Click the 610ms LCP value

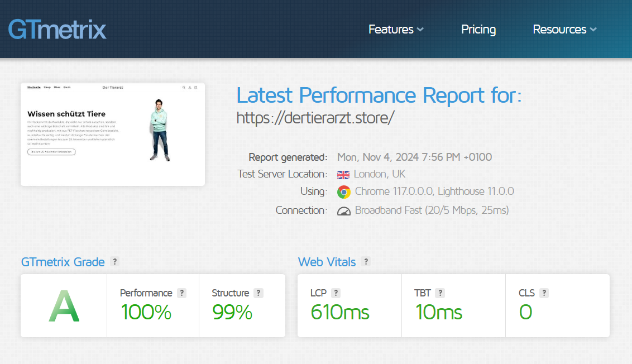(x=340, y=313)
